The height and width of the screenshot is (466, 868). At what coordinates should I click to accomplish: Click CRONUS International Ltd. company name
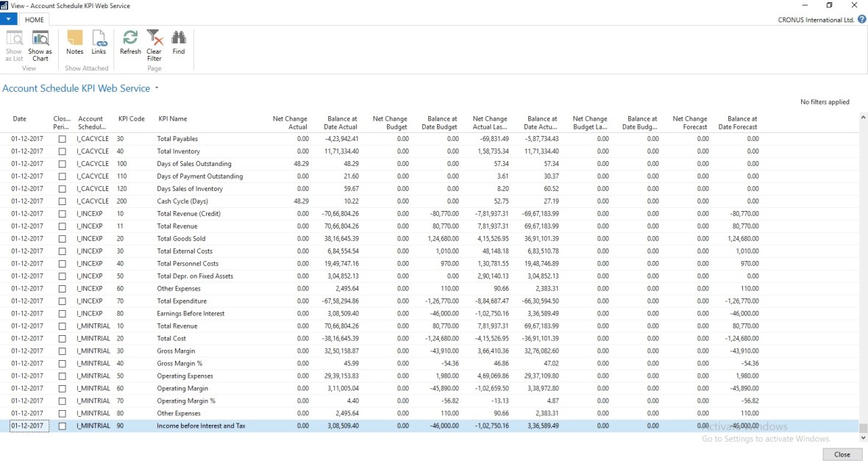click(817, 19)
